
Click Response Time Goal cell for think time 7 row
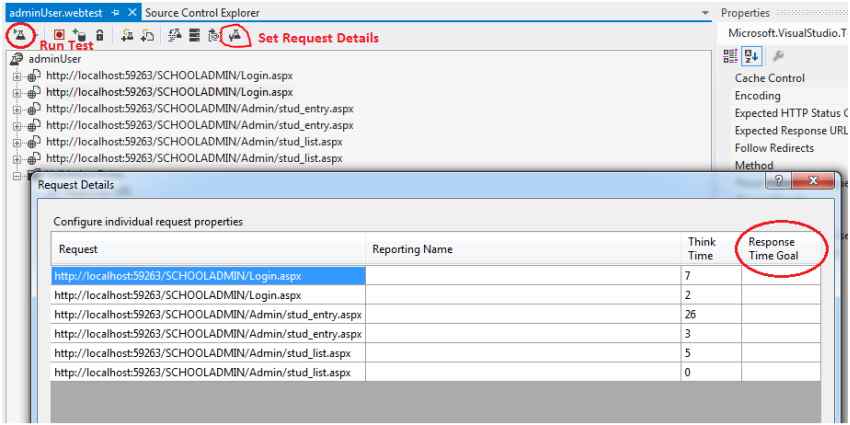[781, 276]
